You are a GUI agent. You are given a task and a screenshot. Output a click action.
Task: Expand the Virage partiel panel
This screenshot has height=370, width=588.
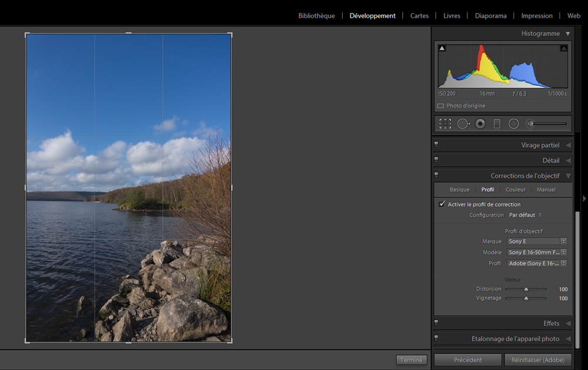(569, 145)
